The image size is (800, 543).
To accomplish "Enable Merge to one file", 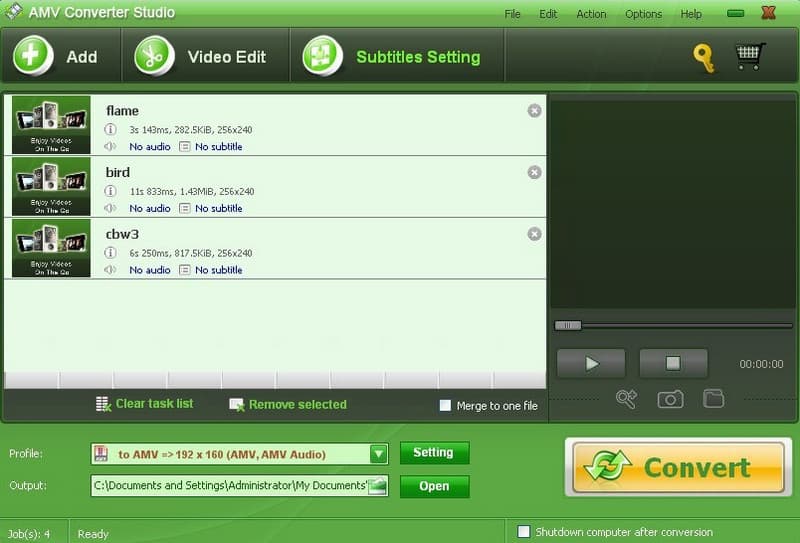I will (x=446, y=406).
